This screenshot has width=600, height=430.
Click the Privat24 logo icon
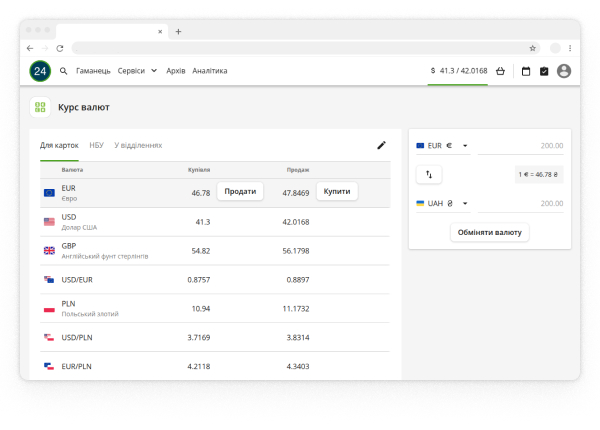(40, 71)
